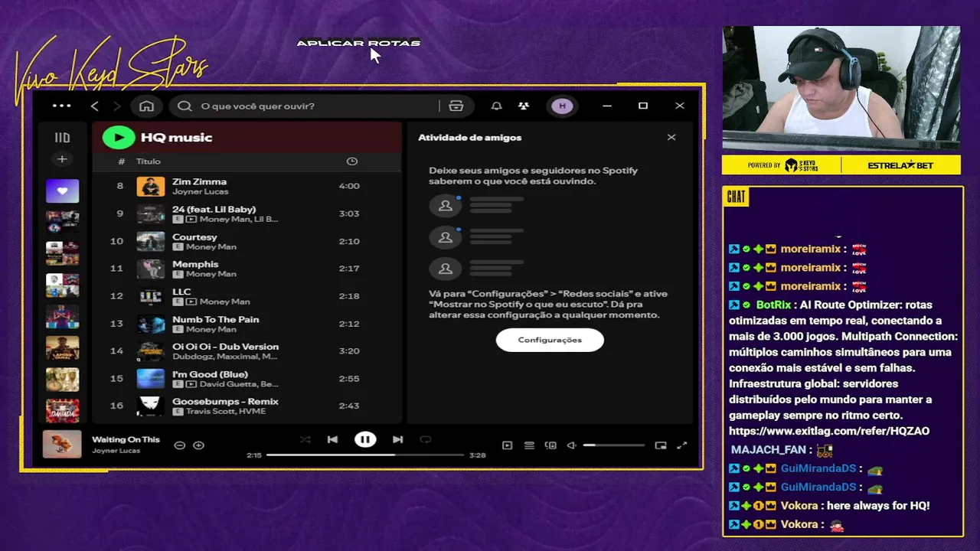The height and width of the screenshot is (551, 980).
Task: Seek within the song progress bar
Action: click(x=365, y=455)
